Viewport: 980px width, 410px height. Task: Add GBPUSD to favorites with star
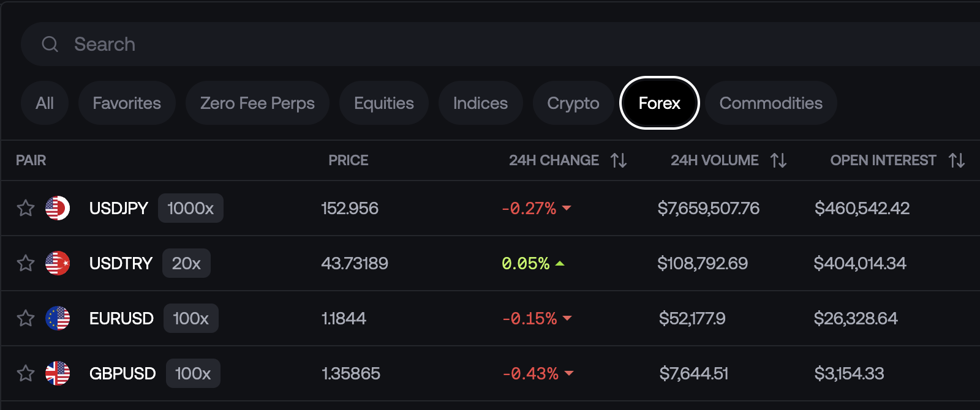coord(26,373)
